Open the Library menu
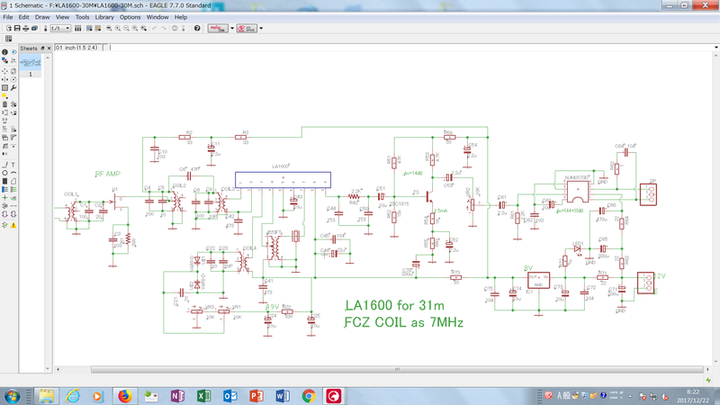This screenshot has height=405, width=720. [105, 17]
